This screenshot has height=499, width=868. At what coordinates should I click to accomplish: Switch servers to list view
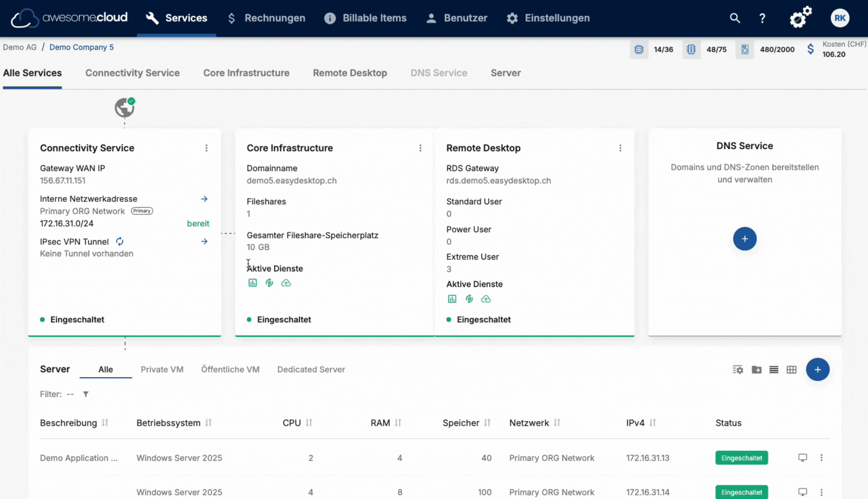click(x=774, y=370)
